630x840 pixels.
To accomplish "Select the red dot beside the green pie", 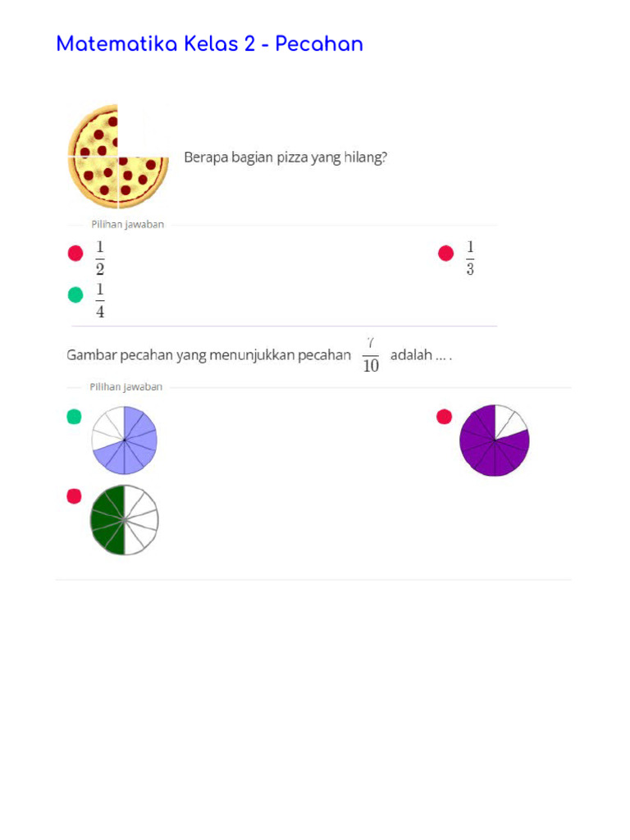I will pyautogui.click(x=74, y=495).
